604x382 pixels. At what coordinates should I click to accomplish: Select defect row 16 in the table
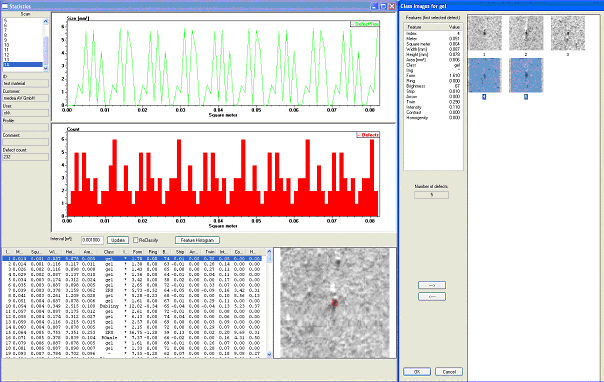pos(132,338)
